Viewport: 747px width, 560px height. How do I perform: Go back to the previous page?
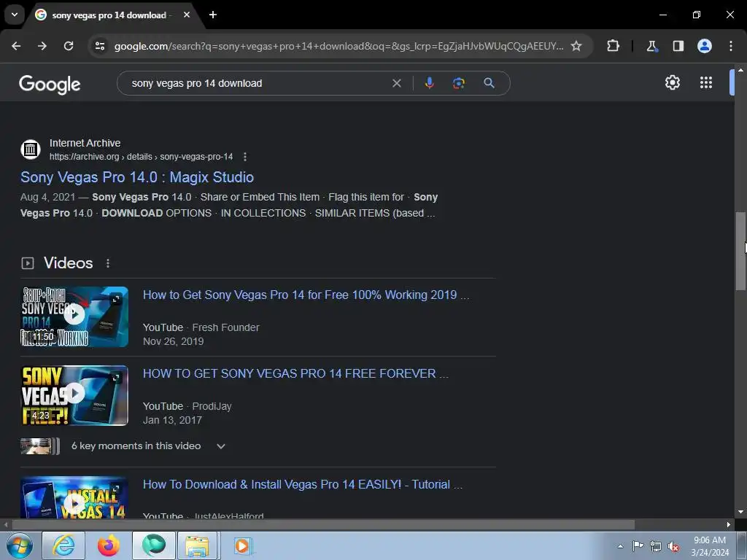(x=16, y=46)
